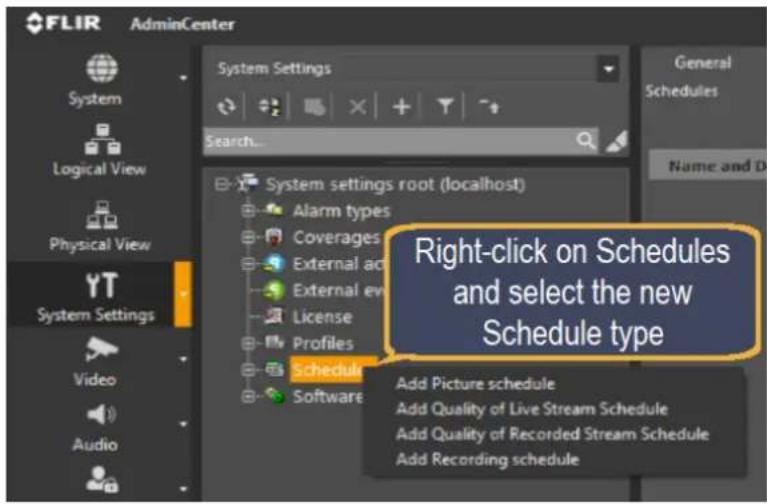This screenshot has width=767, height=504.
Task: Select License in tree
Action: point(322,317)
